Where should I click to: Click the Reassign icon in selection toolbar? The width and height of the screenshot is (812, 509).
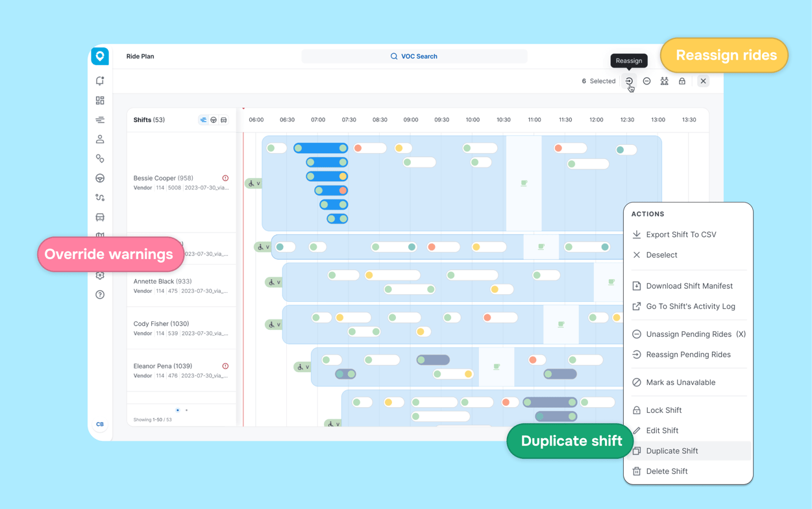click(x=629, y=81)
